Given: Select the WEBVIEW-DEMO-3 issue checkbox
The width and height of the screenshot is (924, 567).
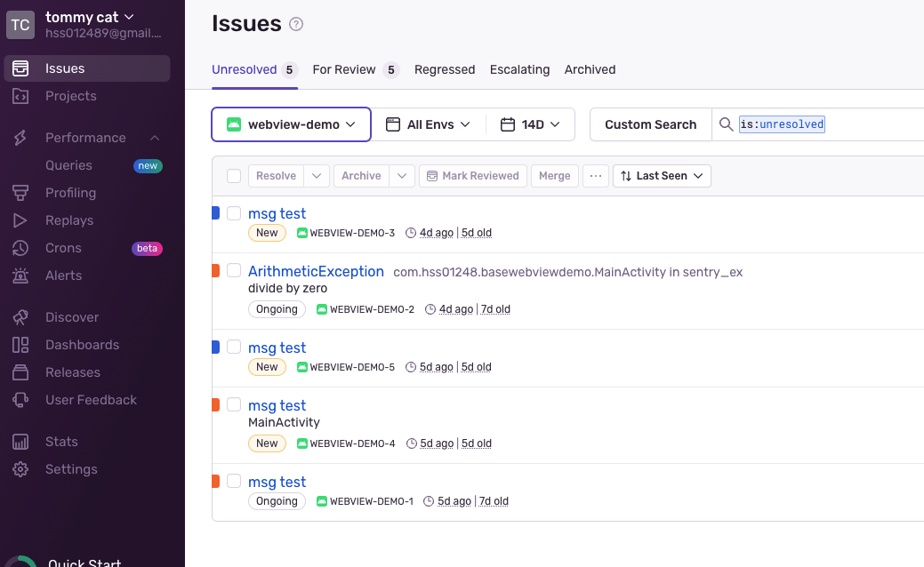Looking at the screenshot, I should tap(234, 213).
